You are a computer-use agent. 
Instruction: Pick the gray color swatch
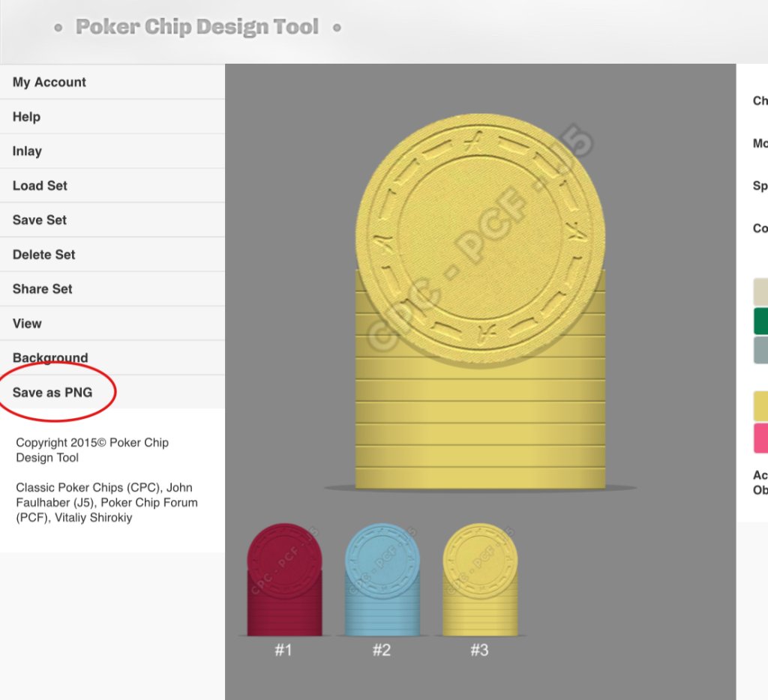tap(760, 349)
